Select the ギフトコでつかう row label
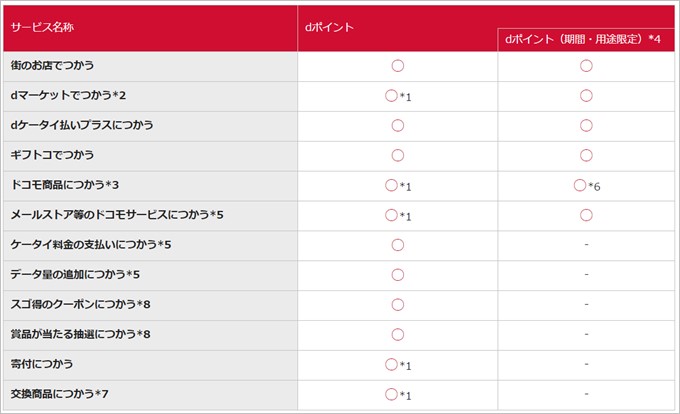This screenshot has width=680, height=414. [x=52, y=155]
